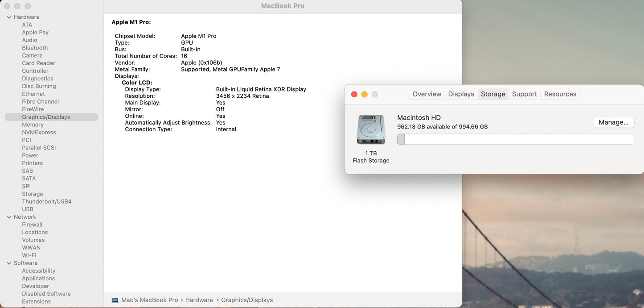This screenshot has height=308, width=644.
Task: Click the Macintosh HD drive icon
Action: (x=371, y=129)
